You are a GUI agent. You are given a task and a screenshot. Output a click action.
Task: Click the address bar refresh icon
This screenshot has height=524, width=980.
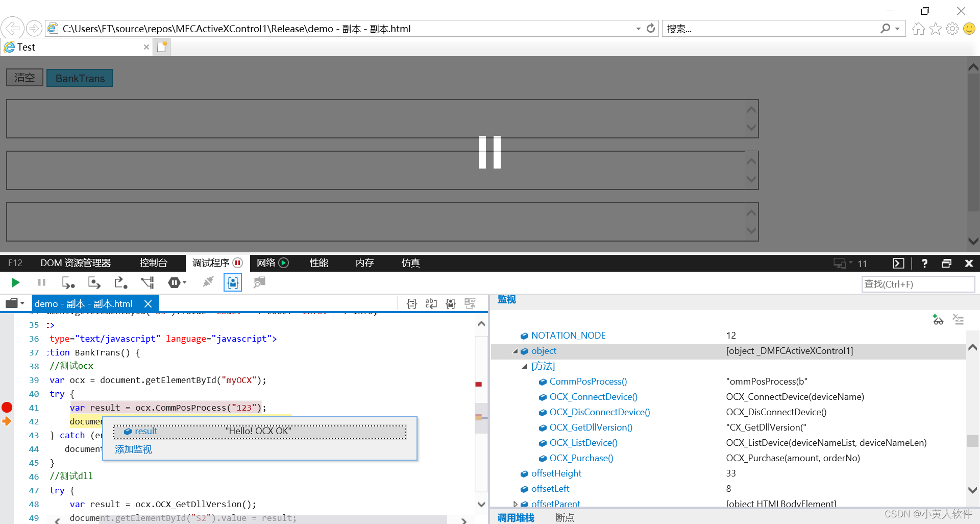click(x=651, y=29)
